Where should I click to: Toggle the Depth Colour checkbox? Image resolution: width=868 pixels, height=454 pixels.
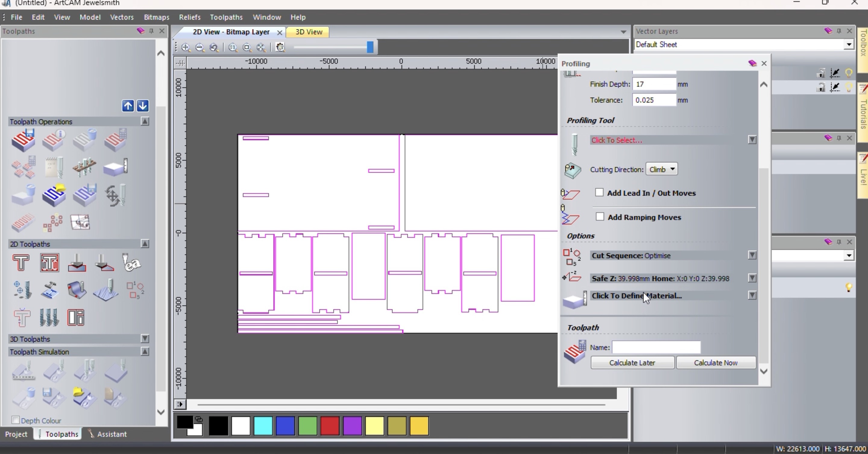point(15,420)
